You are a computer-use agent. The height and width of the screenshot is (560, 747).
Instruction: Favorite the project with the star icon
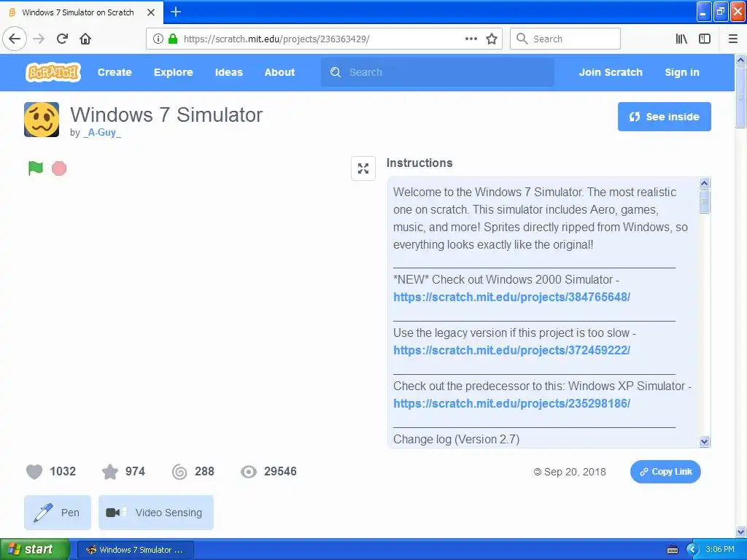click(x=110, y=472)
